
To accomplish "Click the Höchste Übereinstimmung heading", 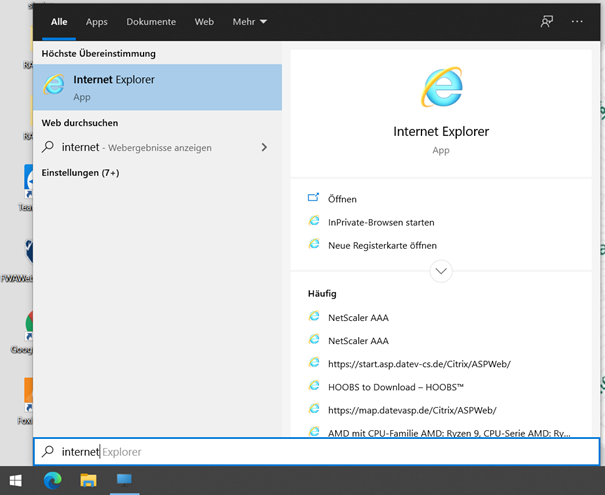I will tap(98, 53).
